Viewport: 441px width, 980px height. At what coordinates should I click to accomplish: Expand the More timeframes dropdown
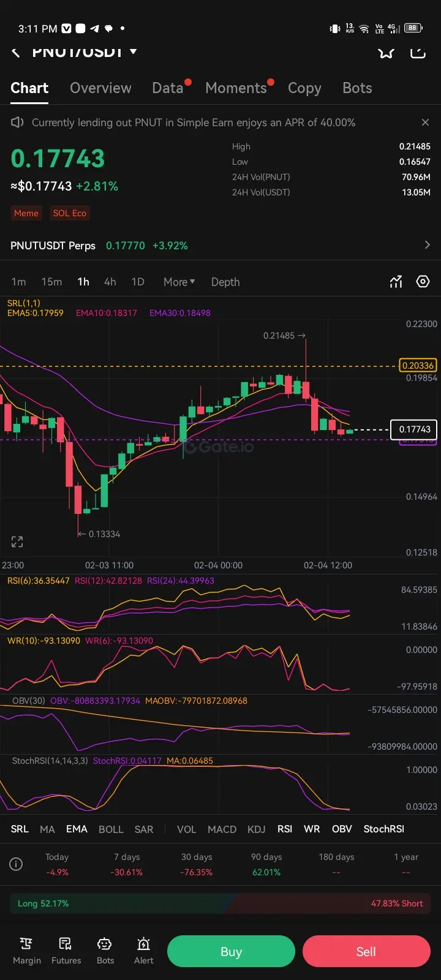click(x=179, y=282)
